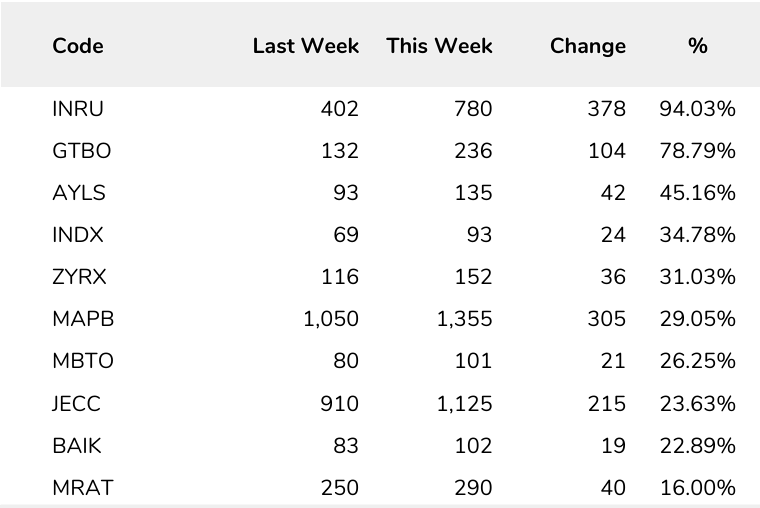Image resolution: width=760 pixels, height=508 pixels.
Task: Click the 94.03% percentage value
Action: coord(697,109)
